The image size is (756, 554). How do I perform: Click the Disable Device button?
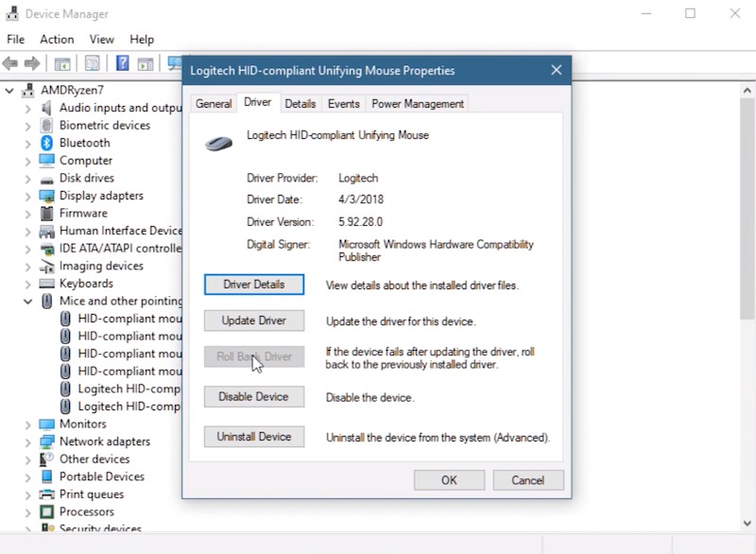tap(254, 397)
